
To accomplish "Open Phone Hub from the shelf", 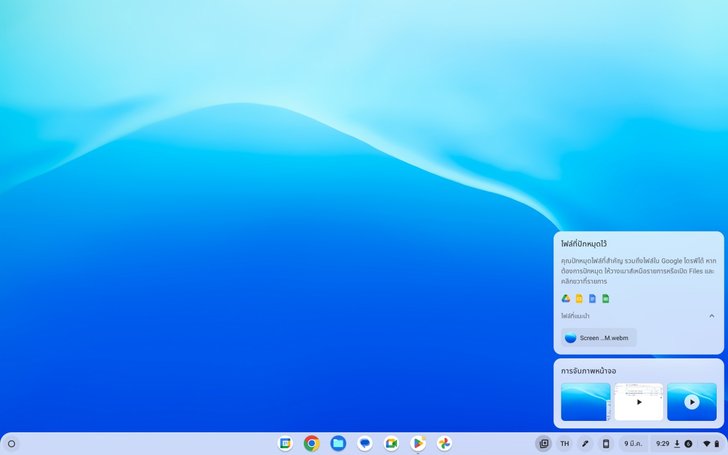I will pyautogui.click(x=606, y=443).
